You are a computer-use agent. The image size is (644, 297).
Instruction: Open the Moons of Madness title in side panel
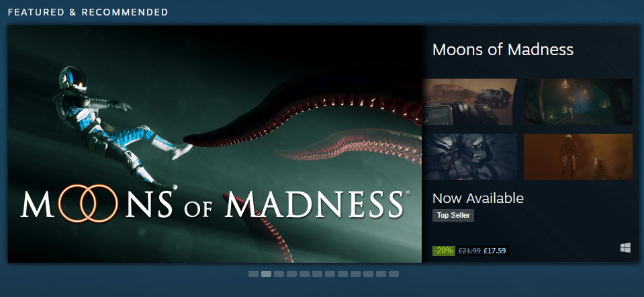pyautogui.click(x=503, y=50)
